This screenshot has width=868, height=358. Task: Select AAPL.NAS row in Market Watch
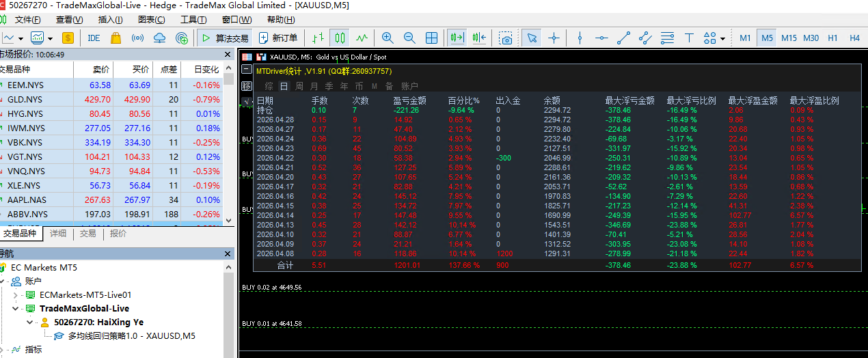pyautogui.click(x=111, y=200)
